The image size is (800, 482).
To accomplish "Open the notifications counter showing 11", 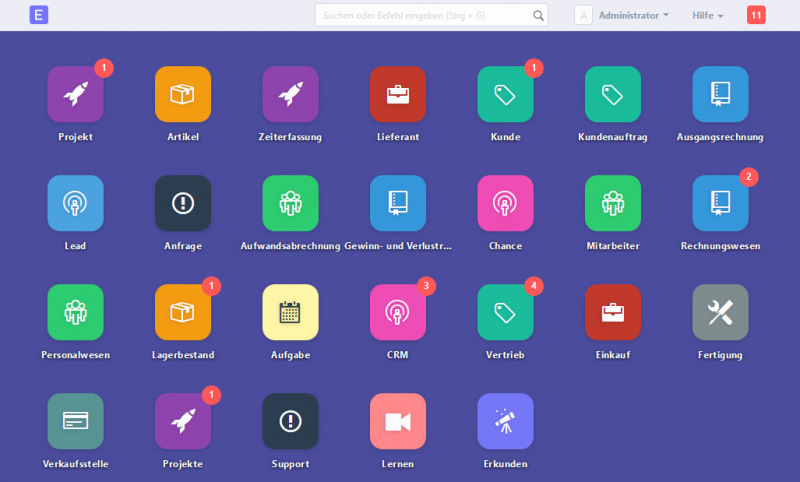I will tap(756, 15).
